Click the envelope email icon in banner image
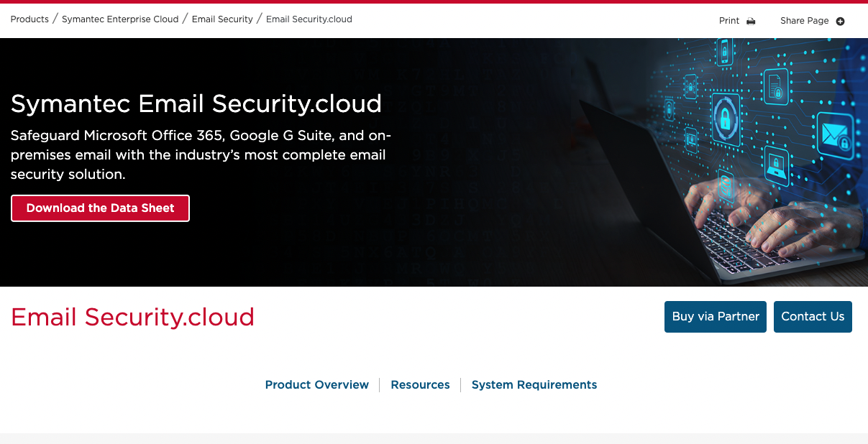The image size is (868, 444). point(834,134)
